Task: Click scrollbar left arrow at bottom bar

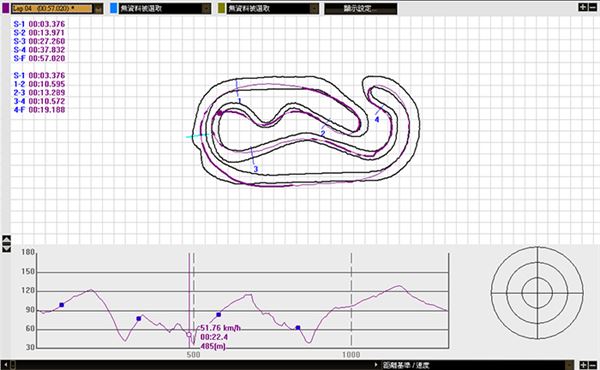Action: click(x=5, y=365)
